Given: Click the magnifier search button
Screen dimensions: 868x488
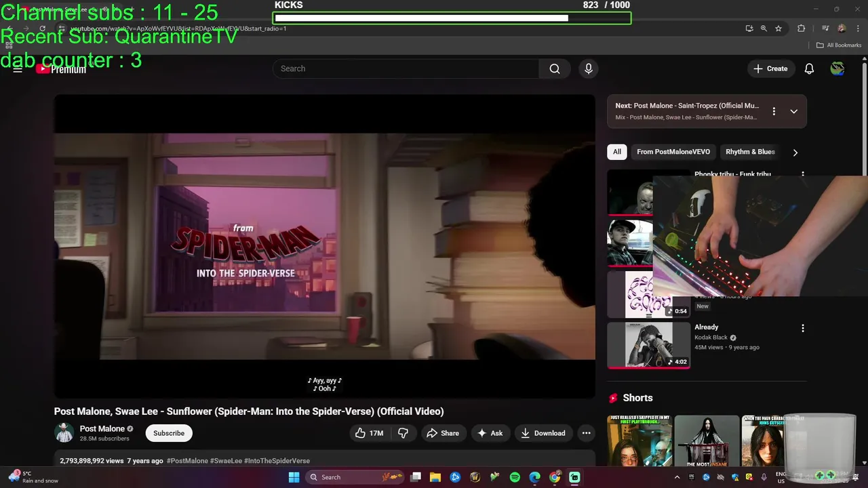Looking at the screenshot, I should [x=555, y=68].
